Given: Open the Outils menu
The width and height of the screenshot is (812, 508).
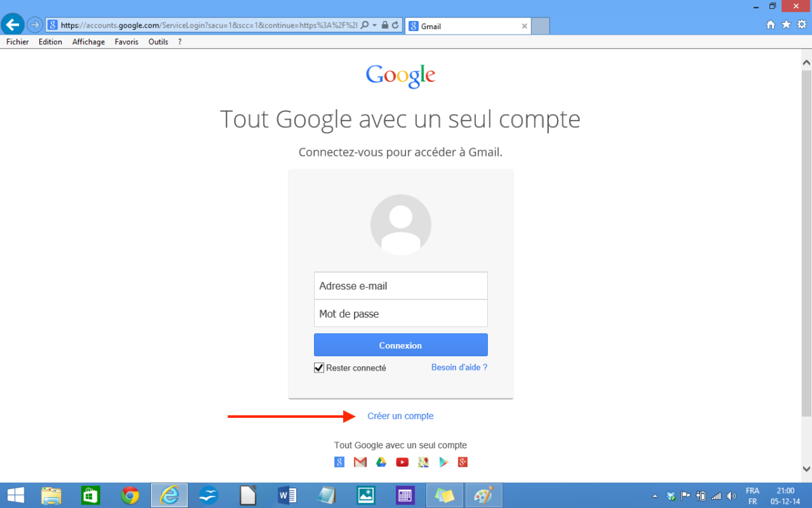Looking at the screenshot, I should point(158,42).
